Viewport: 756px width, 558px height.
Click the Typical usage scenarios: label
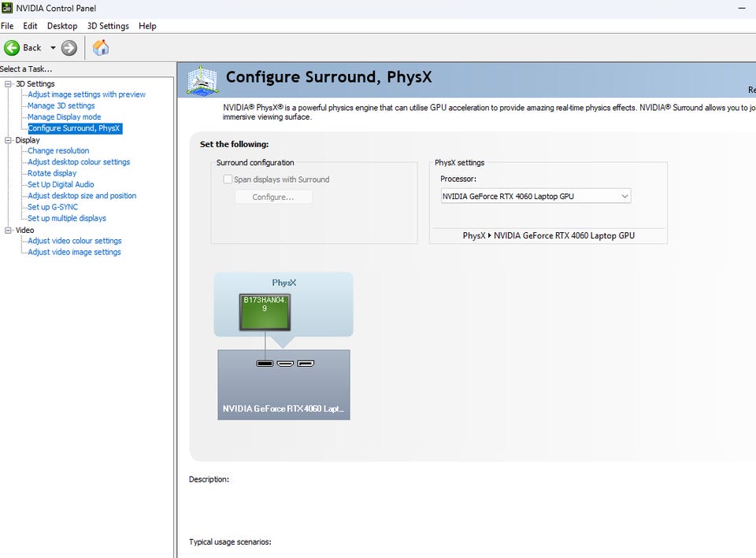click(230, 542)
